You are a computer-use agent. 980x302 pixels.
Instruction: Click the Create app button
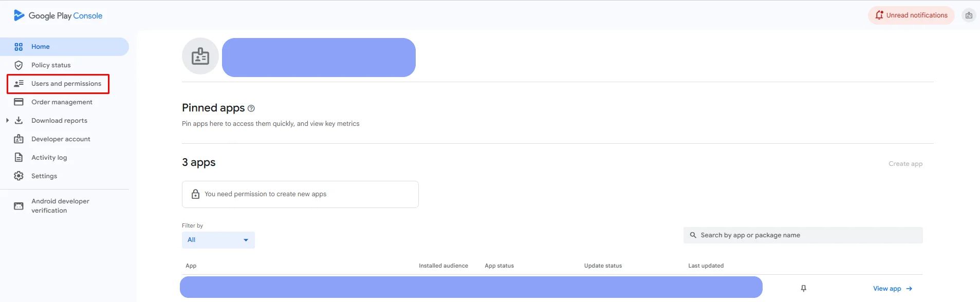(905, 164)
